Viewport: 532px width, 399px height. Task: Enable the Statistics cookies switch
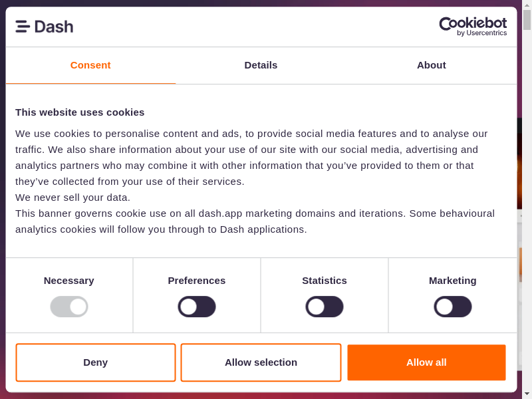click(325, 307)
